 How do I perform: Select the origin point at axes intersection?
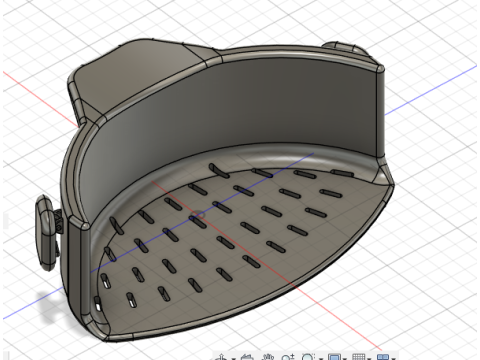tap(198, 215)
